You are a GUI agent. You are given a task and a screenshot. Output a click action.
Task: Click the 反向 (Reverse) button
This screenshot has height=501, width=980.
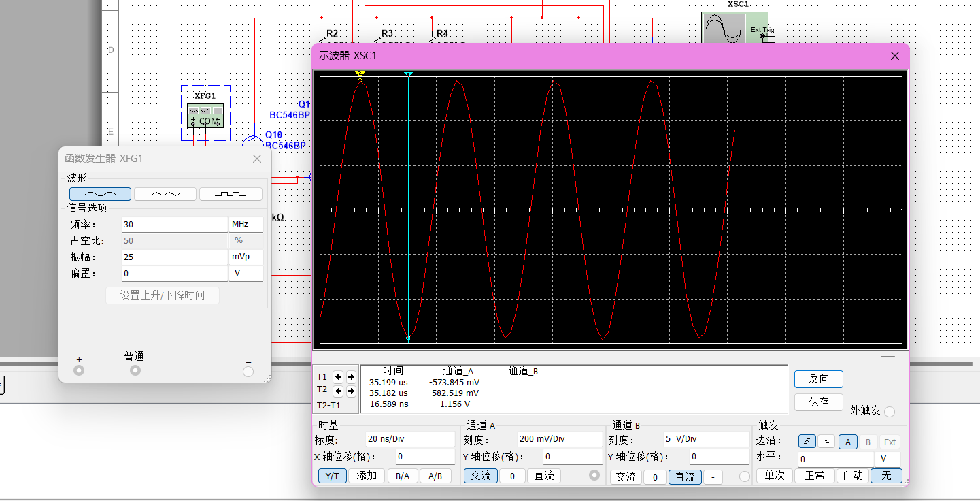819,379
